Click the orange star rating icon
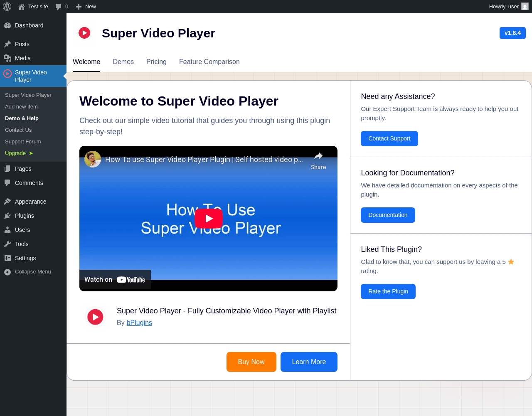Screen dimensions: 532x416 tap(511, 262)
